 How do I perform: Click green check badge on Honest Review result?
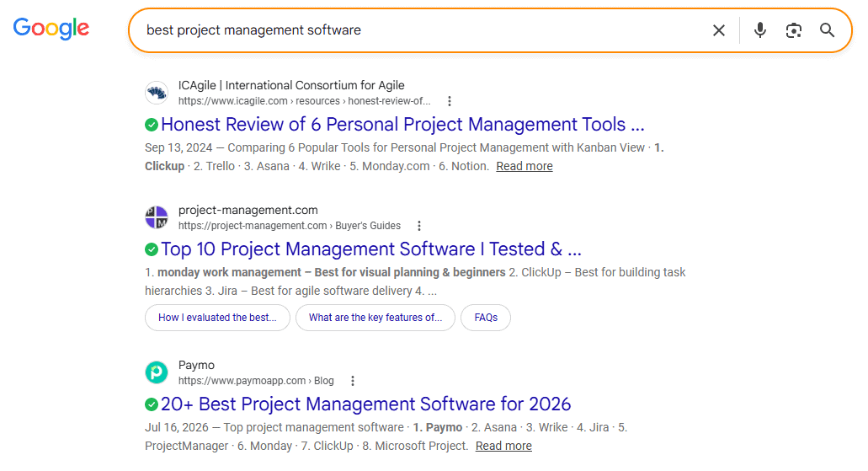click(x=152, y=125)
